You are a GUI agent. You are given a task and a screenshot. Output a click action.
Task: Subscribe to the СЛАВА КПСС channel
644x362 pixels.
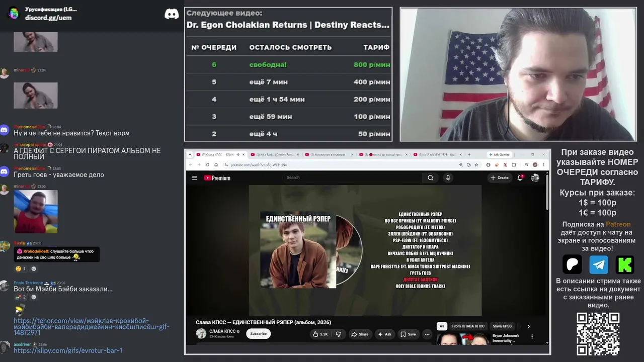tap(258, 334)
